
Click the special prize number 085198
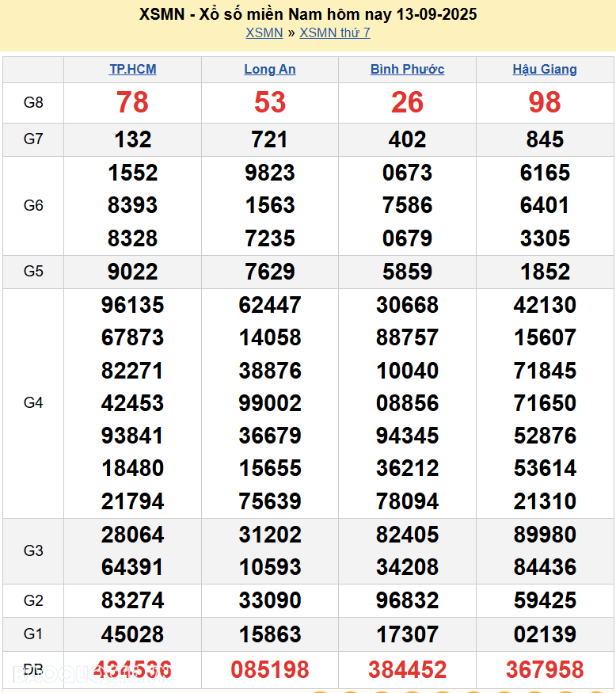(270, 669)
